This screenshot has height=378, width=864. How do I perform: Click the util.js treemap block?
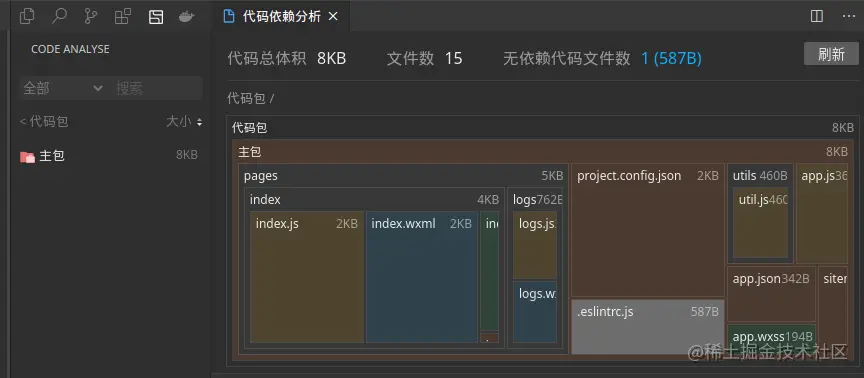click(x=760, y=223)
